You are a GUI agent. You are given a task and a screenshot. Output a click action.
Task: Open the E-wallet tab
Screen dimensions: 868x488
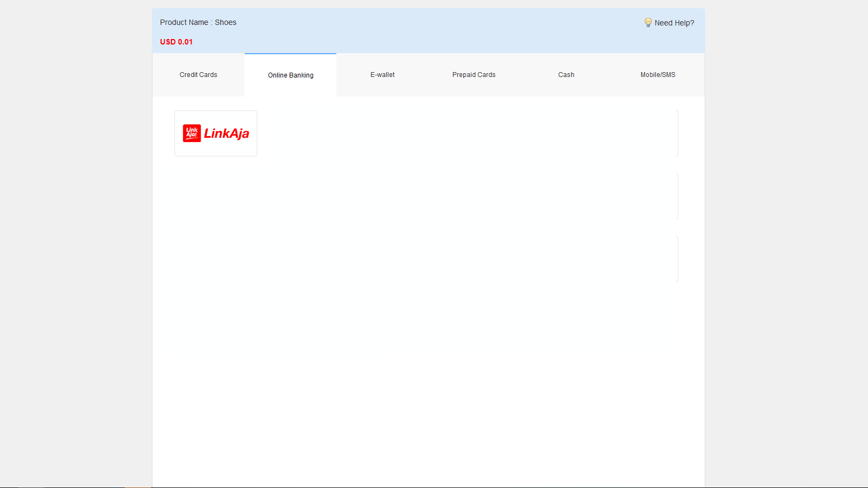click(382, 75)
